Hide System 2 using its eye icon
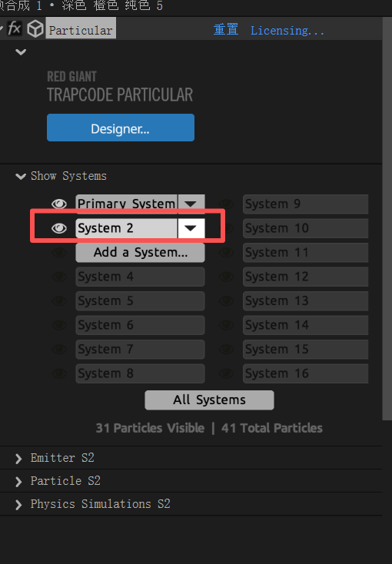392x564 pixels. (59, 228)
